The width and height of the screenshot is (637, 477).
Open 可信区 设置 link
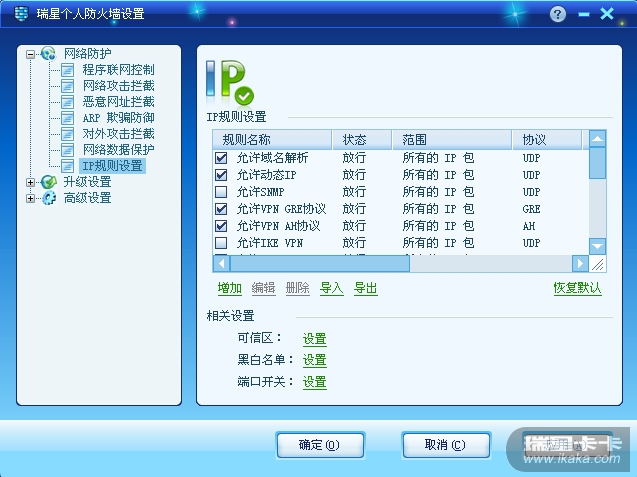click(314, 339)
